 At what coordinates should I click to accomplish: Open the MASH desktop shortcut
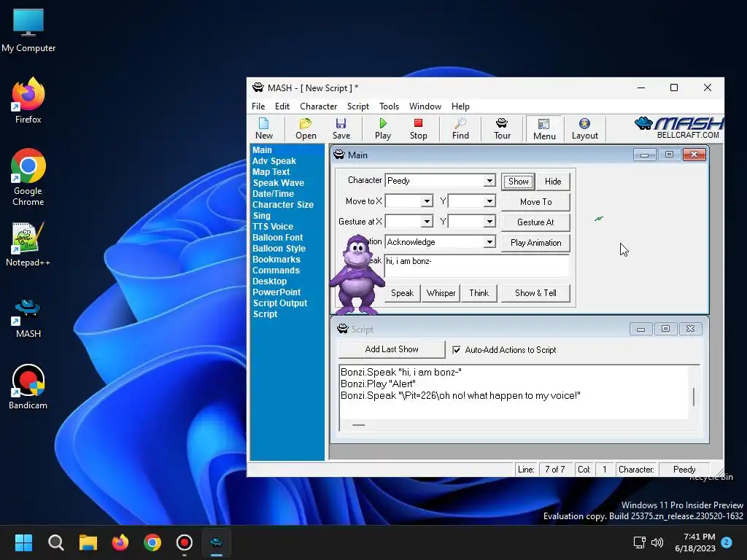[x=28, y=318]
